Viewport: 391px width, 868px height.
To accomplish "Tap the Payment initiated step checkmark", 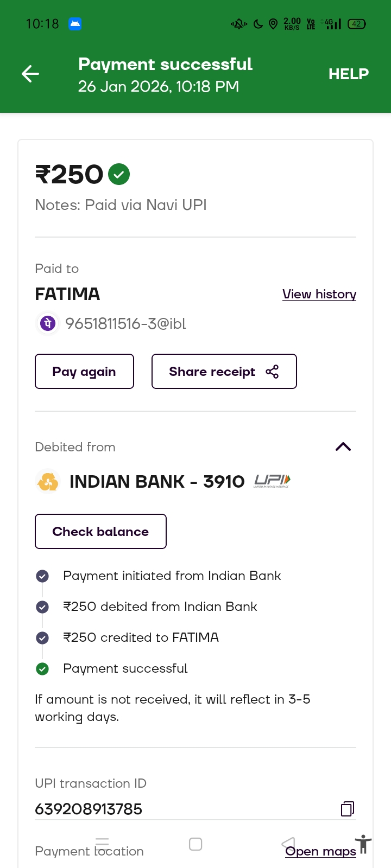I will [42, 576].
